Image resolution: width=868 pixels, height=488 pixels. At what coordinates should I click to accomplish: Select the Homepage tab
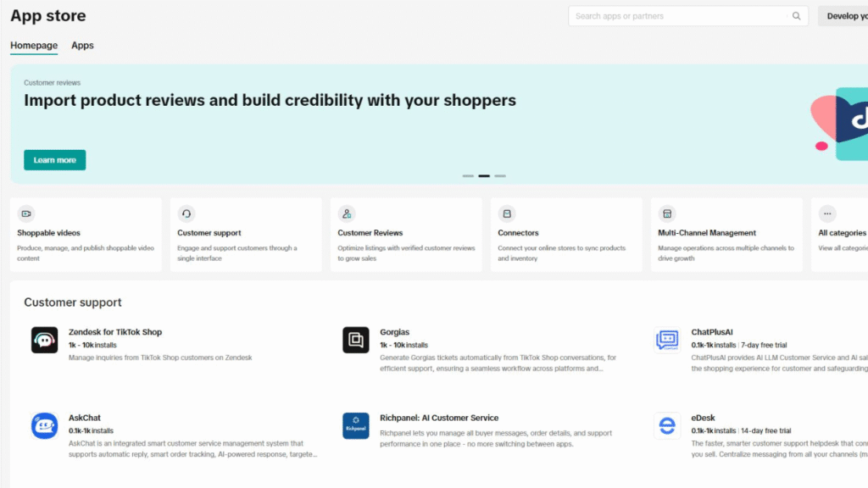34,46
